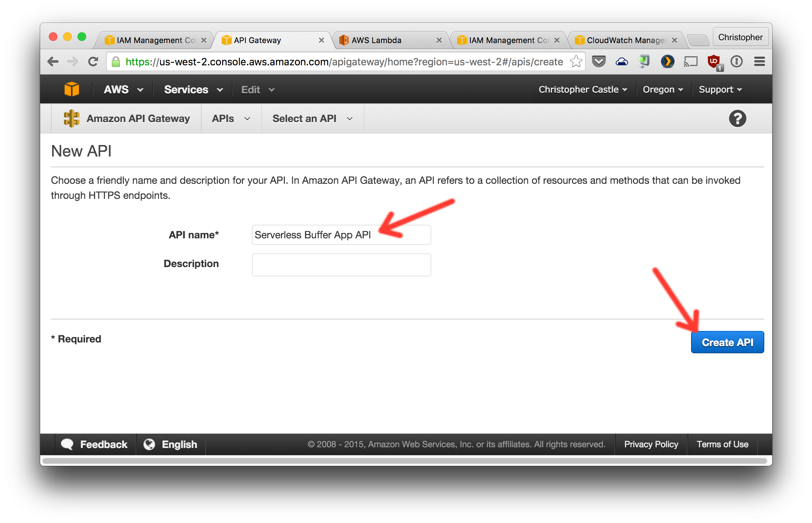The width and height of the screenshot is (812, 523).
Task: Open a new browser tab
Action: 698,40
